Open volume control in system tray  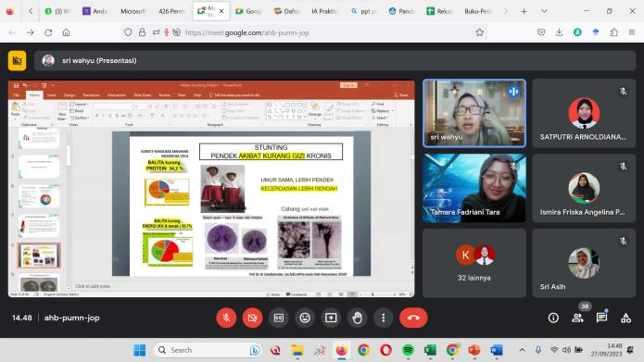point(566,350)
